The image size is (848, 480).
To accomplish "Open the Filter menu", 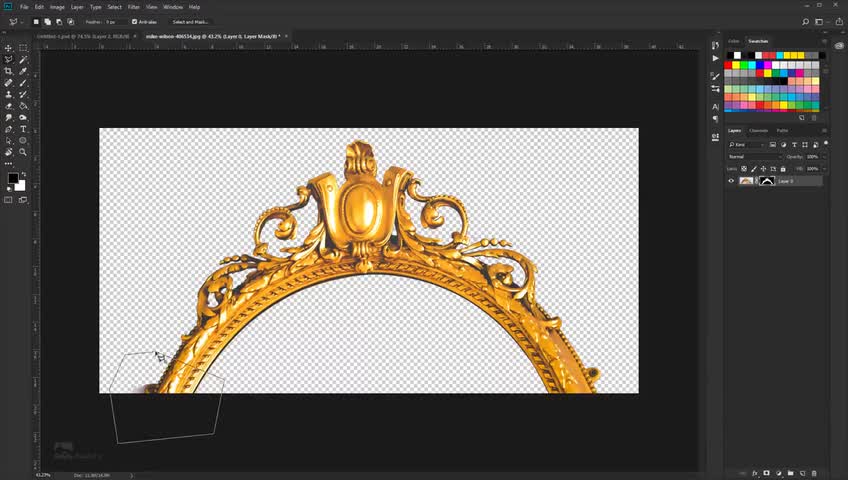I will [x=134, y=7].
